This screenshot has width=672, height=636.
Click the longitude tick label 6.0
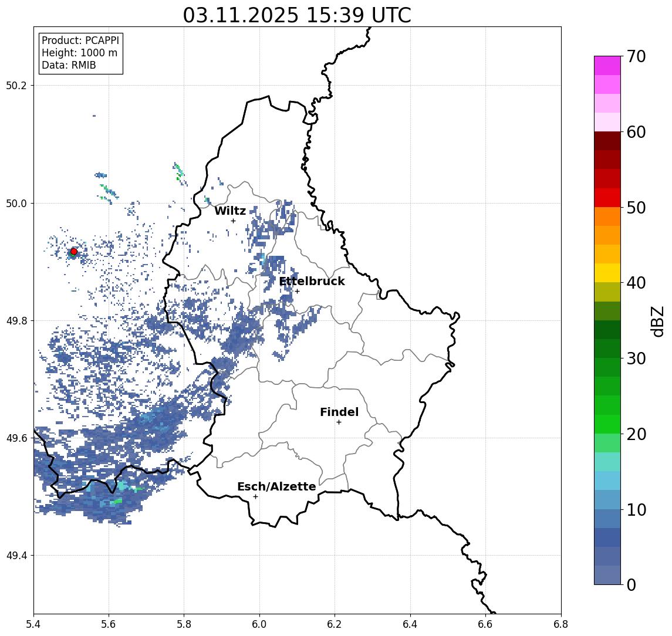coord(260,624)
